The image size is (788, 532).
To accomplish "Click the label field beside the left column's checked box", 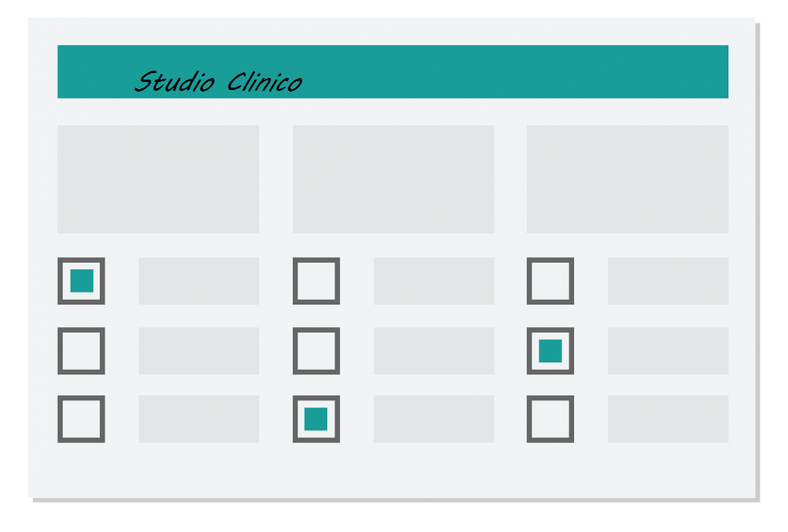I will point(199,280).
